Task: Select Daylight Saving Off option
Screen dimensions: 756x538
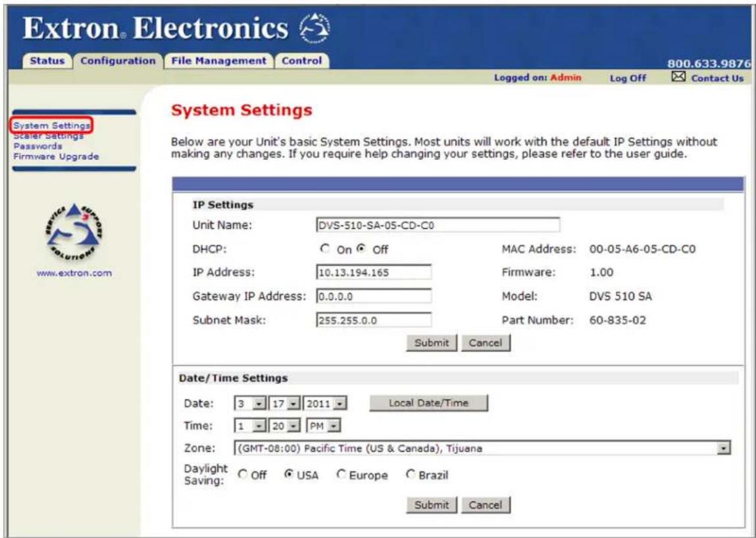Action: coord(242,474)
